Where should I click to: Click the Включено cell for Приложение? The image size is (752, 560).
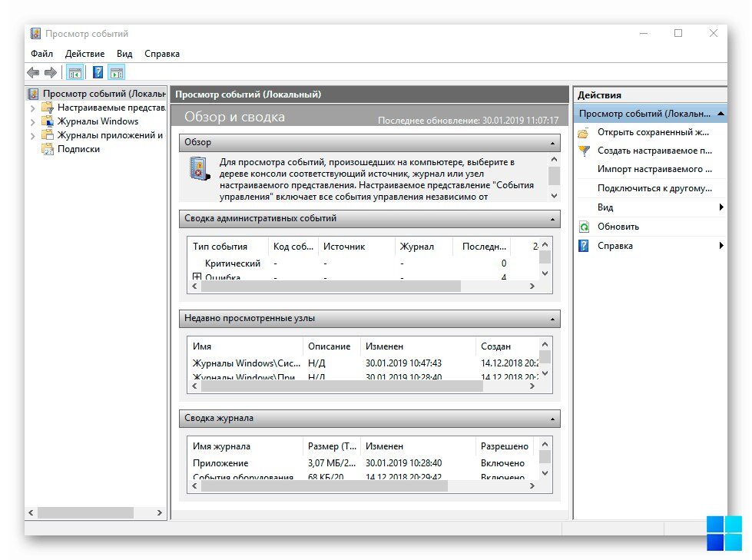pos(502,463)
